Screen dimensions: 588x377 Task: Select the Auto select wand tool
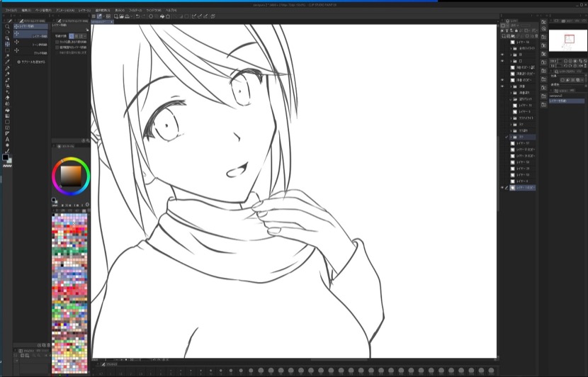coord(7,56)
